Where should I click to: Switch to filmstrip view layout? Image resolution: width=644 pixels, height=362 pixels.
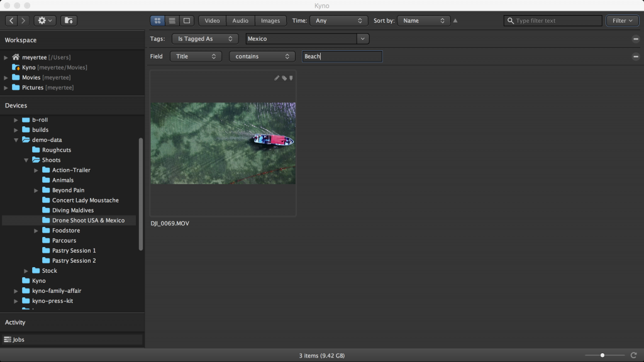[186, 20]
